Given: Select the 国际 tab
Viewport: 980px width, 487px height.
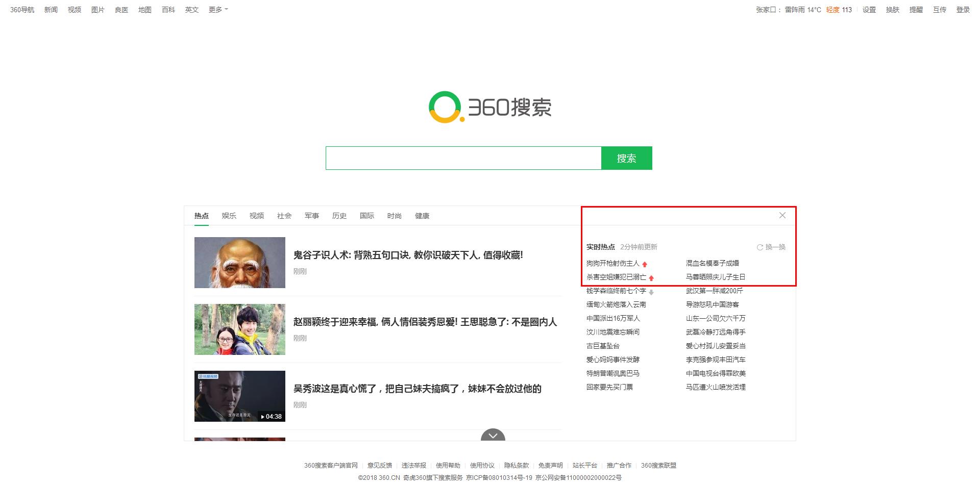Looking at the screenshot, I should click(x=367, y=216).
